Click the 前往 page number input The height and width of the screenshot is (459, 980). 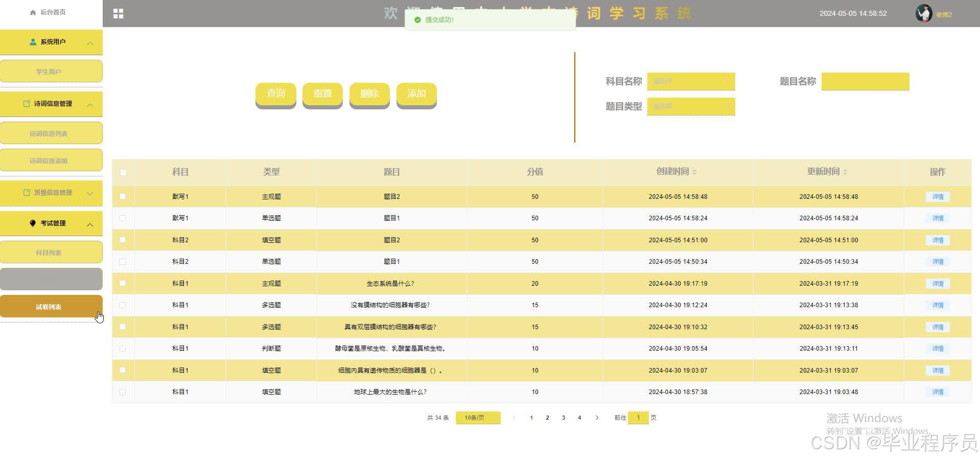click(x=638, y=418)
